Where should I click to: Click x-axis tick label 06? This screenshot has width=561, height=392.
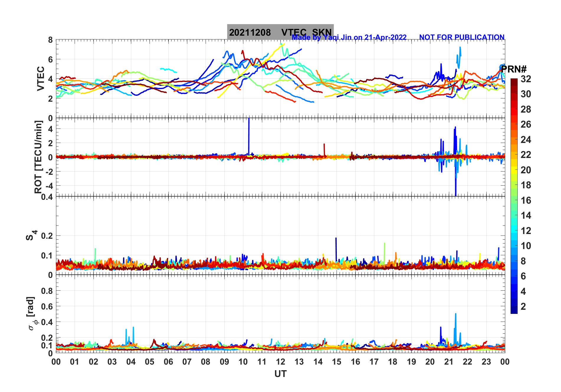[x=168, y=362]
